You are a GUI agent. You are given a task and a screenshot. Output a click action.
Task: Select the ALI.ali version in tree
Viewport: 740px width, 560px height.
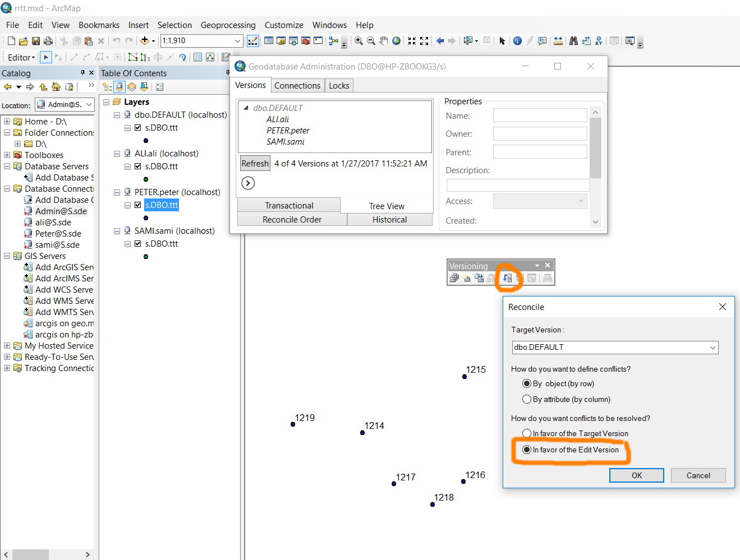click(278, 119)
